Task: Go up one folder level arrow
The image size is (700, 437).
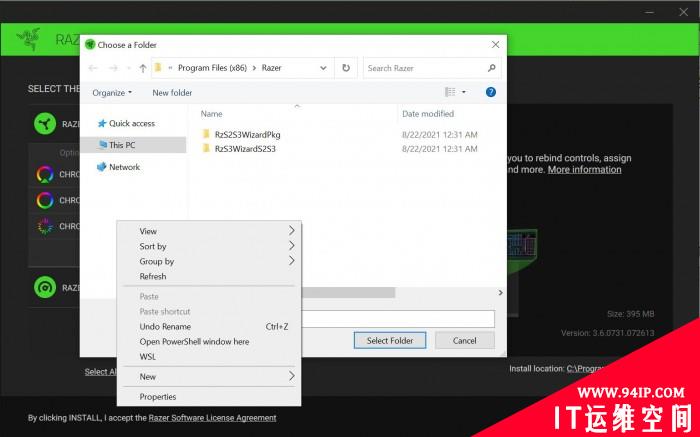Action: [x=142, y=68]
